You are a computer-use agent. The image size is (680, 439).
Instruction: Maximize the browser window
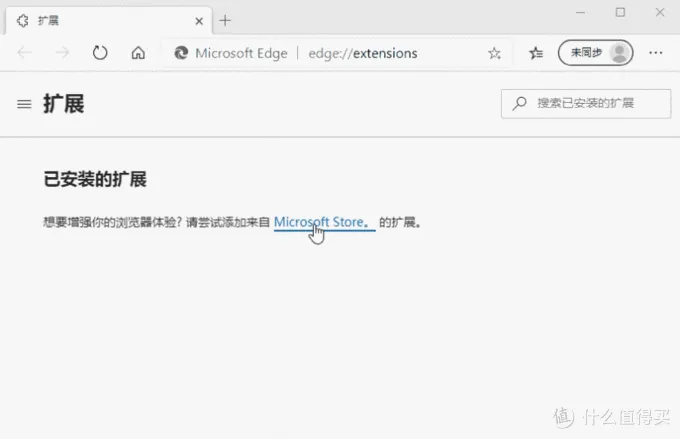pyautogui.click(x=620, y=12)
